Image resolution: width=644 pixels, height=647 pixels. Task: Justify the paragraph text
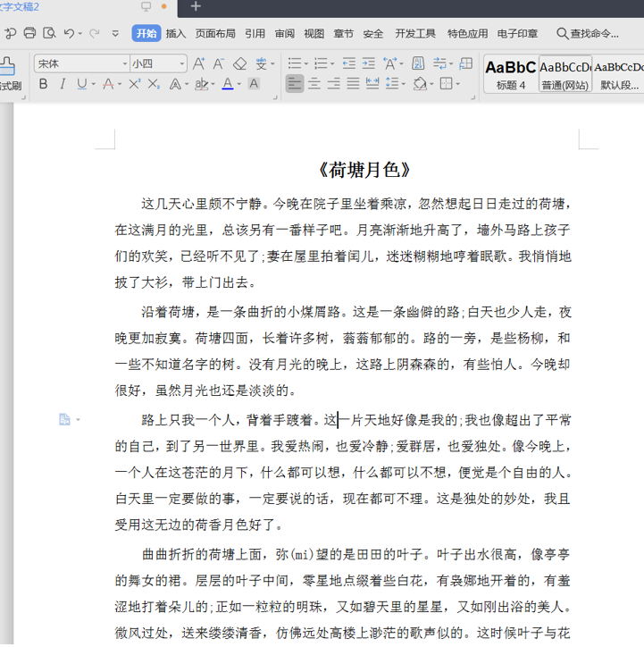pos(353,84)
